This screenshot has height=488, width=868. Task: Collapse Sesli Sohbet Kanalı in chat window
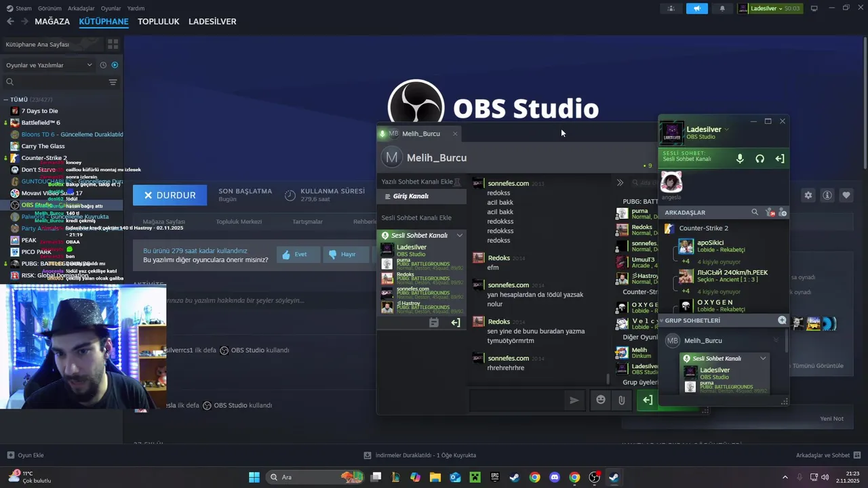459,235
